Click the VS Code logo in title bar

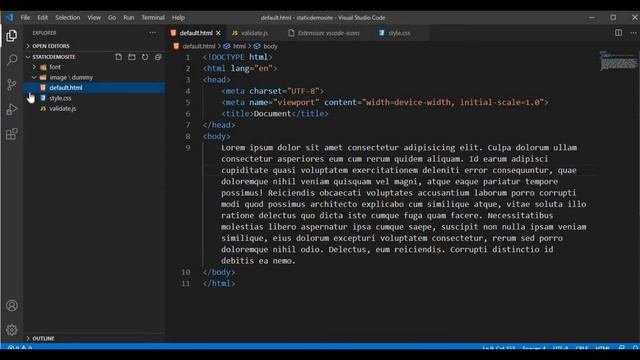(x=10, y=17)
